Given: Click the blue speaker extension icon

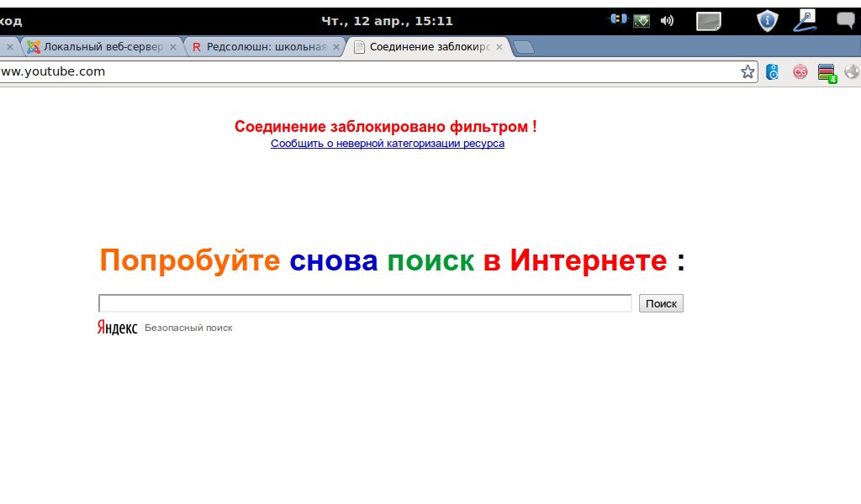Looking at the screenshot, I should click(773, 72).
